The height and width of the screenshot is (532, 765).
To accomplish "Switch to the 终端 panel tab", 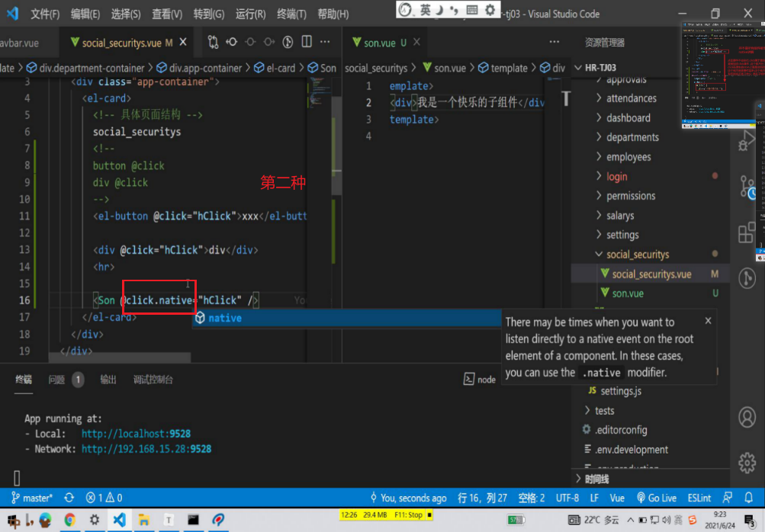I will 24,380.
